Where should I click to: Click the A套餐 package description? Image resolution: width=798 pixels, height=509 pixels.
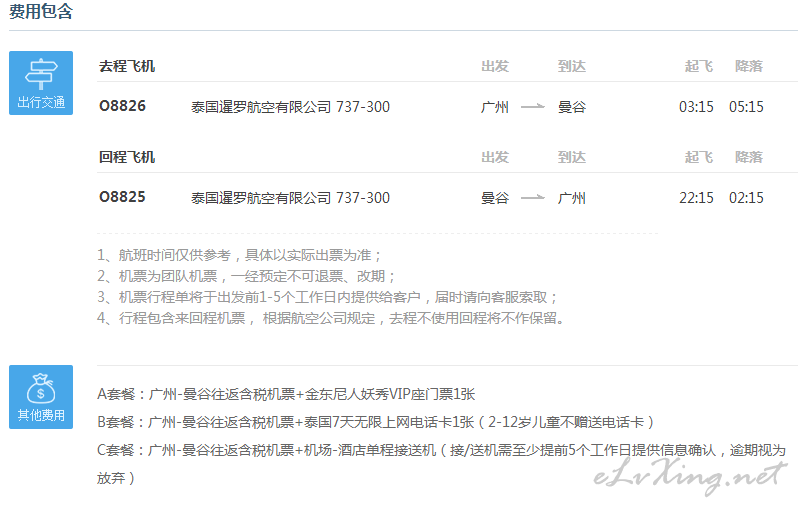(286, 394)
